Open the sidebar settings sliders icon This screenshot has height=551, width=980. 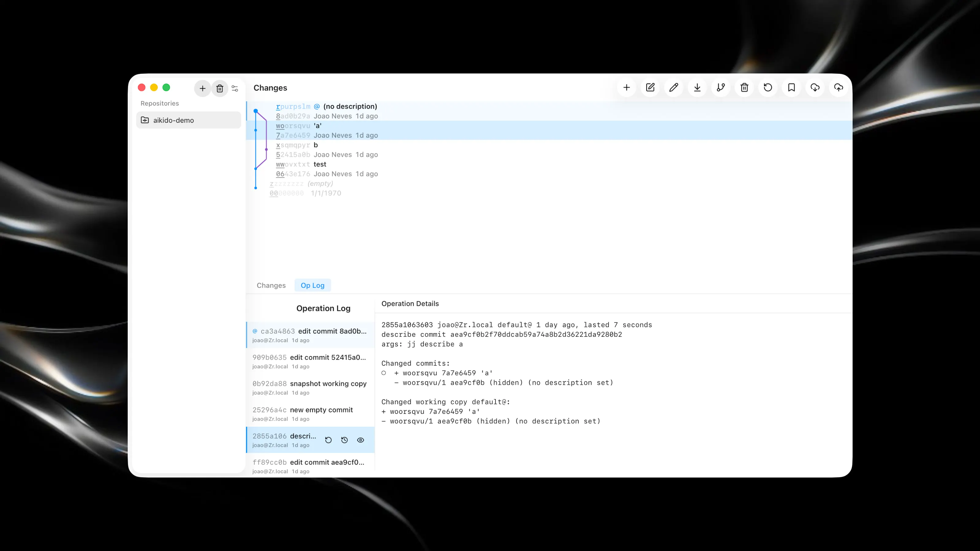(x=235, y=88)
